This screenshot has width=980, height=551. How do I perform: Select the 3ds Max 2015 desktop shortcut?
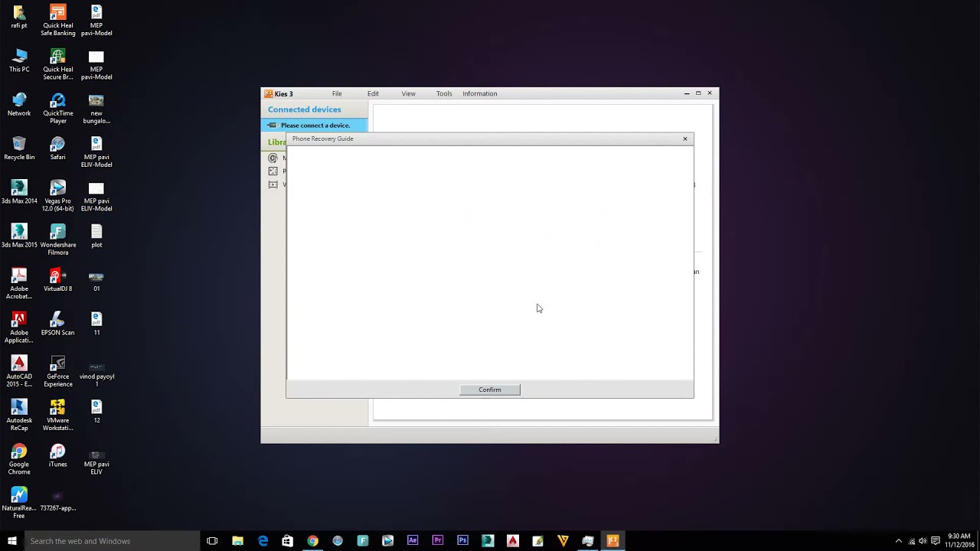pyautogui.click(x=19, y=236)
